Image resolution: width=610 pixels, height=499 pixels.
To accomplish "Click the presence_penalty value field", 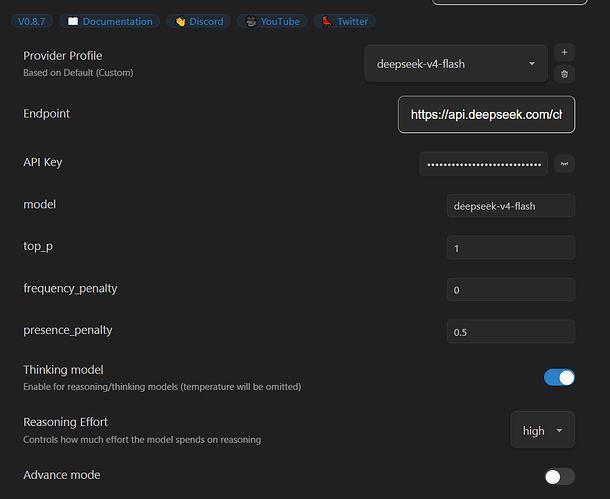I will click(511, 332).
